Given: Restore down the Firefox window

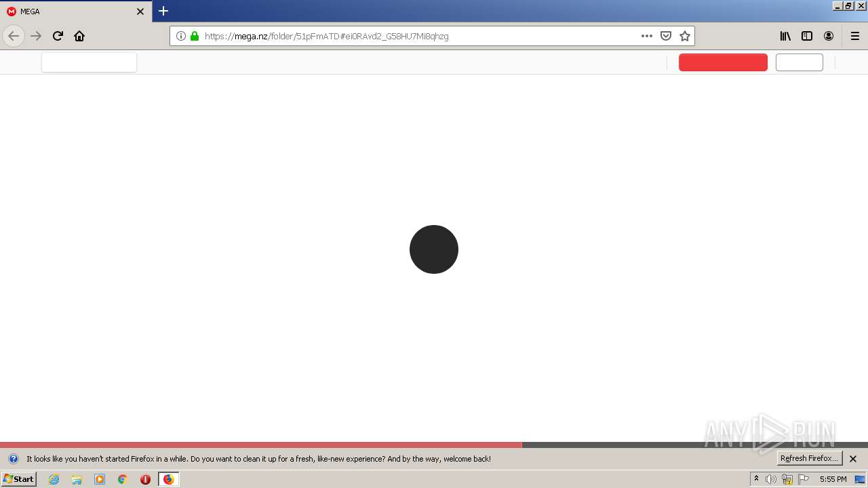Looking at the screenshot, I should click(848, 6).
